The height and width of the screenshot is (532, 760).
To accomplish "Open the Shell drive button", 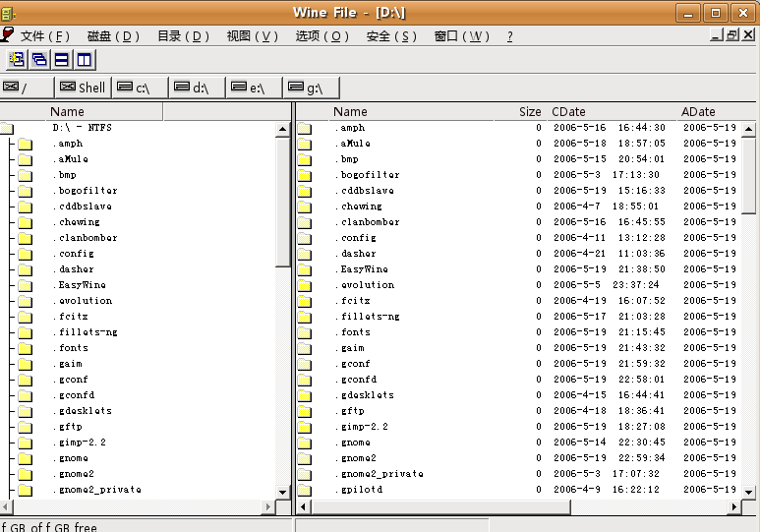I will coord(83,88).
